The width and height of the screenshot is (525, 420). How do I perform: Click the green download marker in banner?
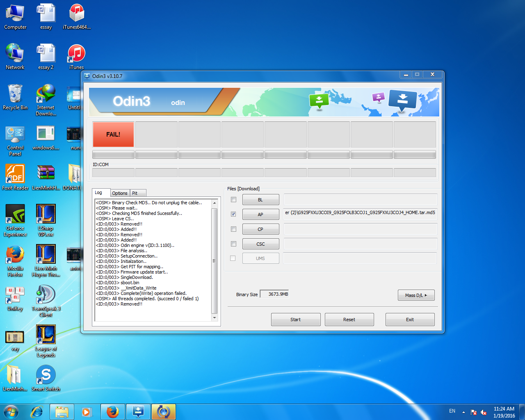[319, 100]
